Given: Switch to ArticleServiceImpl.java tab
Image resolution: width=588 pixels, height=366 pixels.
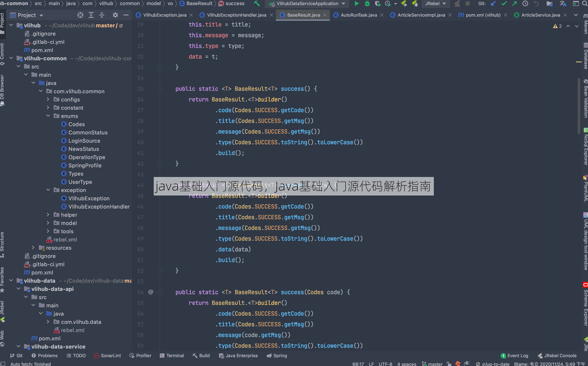Looking at the screenshot, I should coord(421,15).
